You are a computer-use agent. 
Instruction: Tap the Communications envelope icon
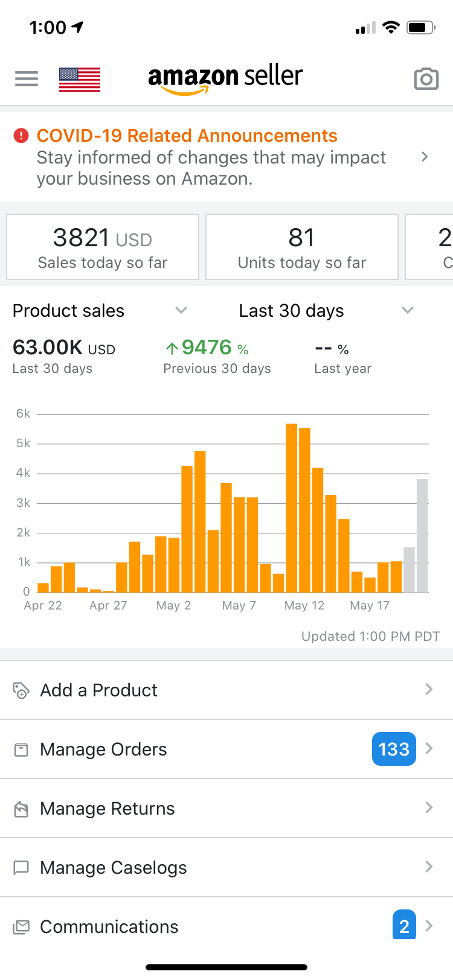pyautogui.click(x=21, y=927)
